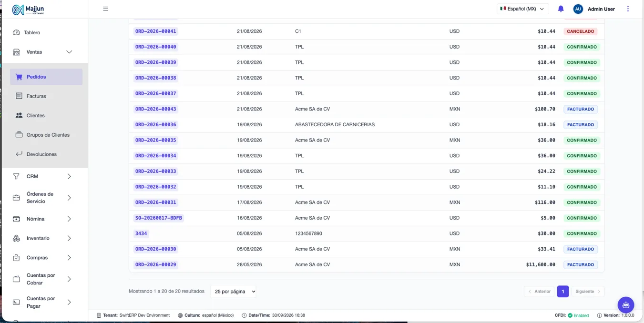Image resolution: width=644 pixels, height=323 pixels.
Task: Select page 1 in pagination
Action: point(563,292)
